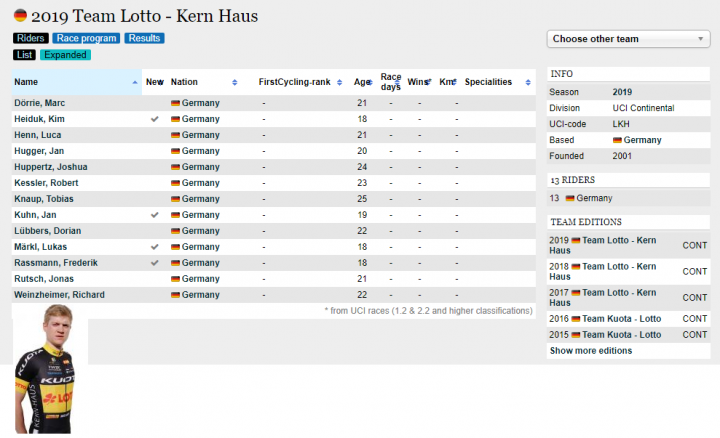Screen dimensions: 720x438
Task: Select the Expanded view
Action: [x=65, y=55]
